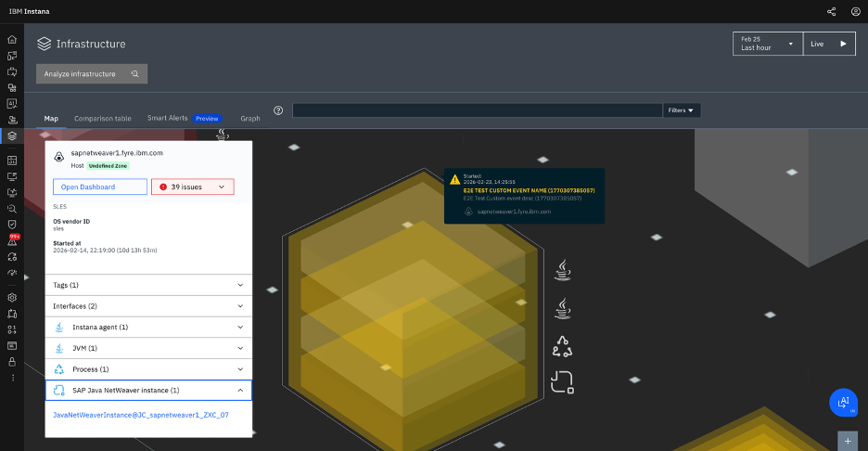Open Events alert icon with 99+ badge
868x451 pixels.
tap(12, 240)
